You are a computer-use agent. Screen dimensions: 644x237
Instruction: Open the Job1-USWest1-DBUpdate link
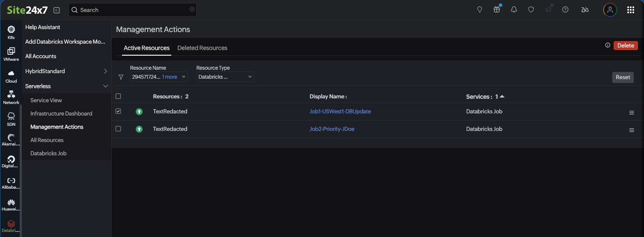click(340, 111)
